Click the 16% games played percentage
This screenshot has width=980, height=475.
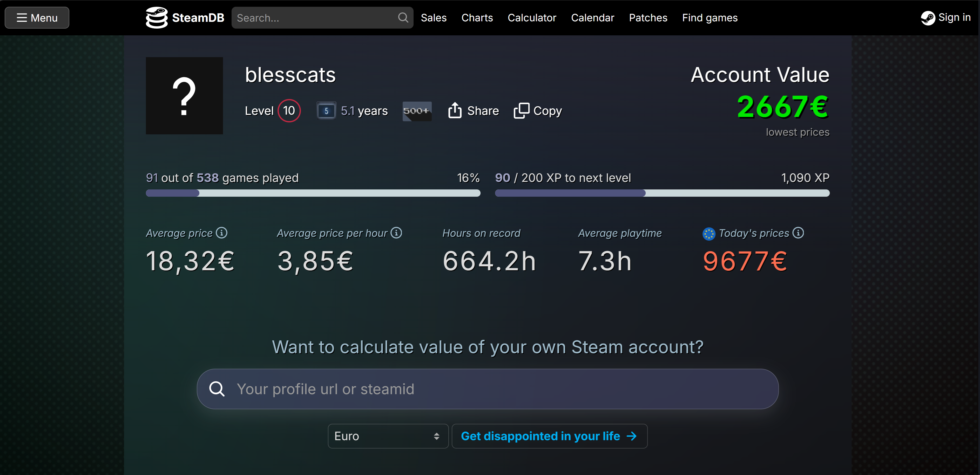point(468,178)
